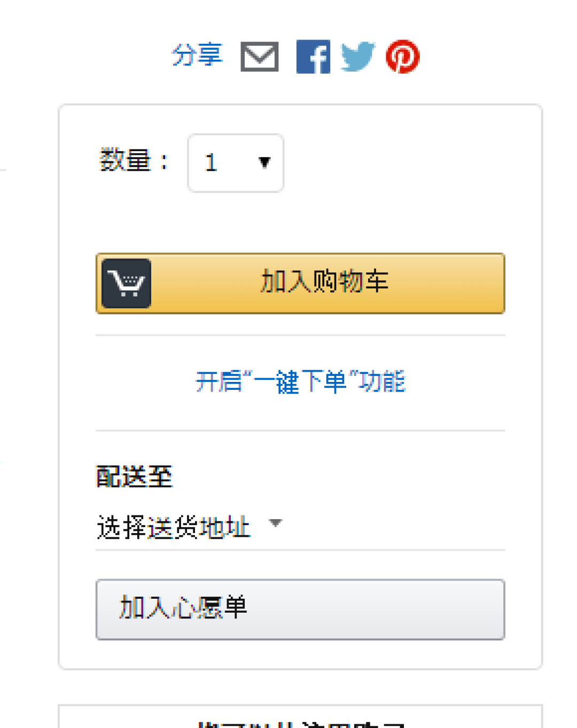
Task: Click the gray triangle beside 选择送货地址
Action: (275, 522)
